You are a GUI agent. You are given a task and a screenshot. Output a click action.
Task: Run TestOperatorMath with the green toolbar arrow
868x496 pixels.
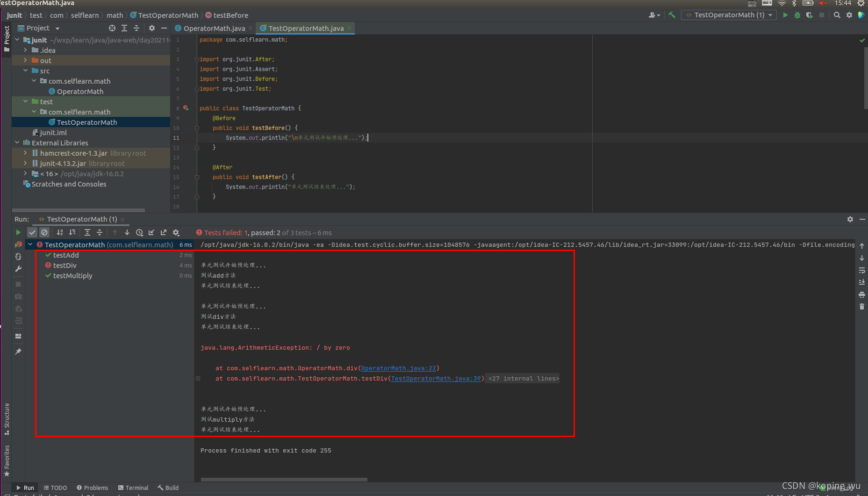click(x=785, y=15)
